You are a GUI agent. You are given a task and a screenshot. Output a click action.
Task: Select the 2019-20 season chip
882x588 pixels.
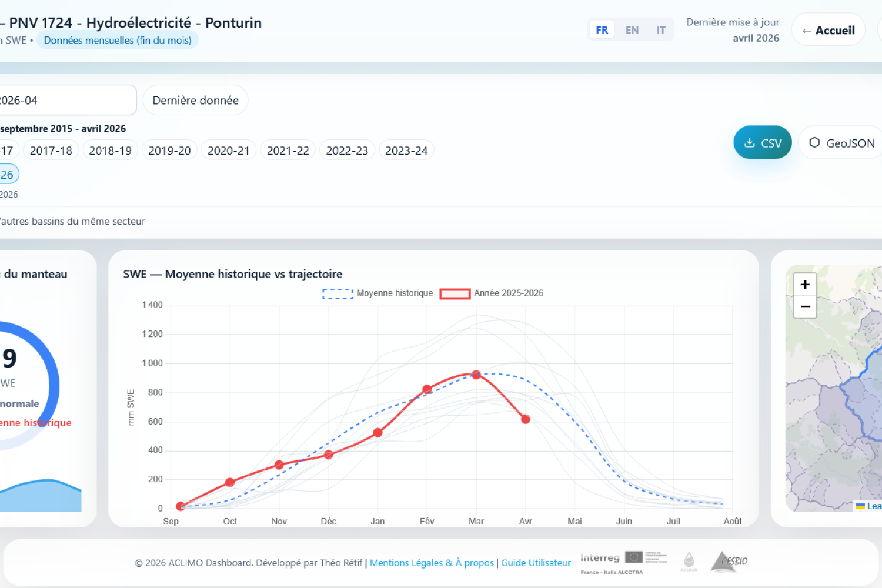(169, 151)
